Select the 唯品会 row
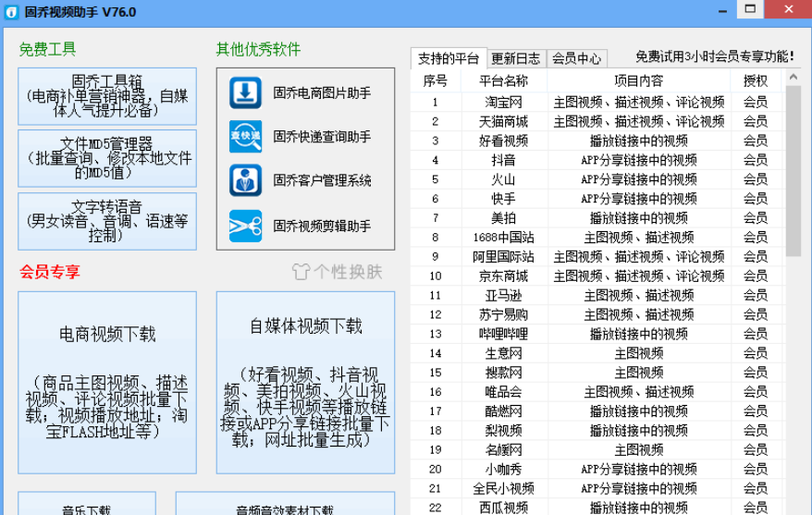This screenshot has width=812, height=515. click(598, 392)
